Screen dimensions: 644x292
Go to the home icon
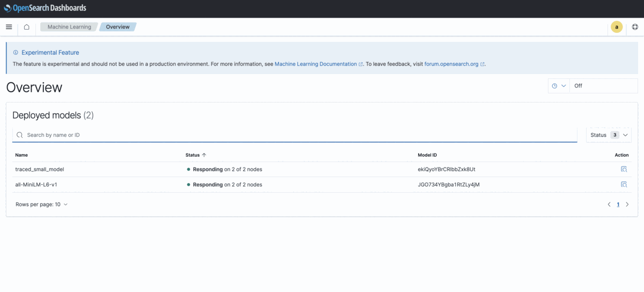pyautogui.click(x=27, y=27)
